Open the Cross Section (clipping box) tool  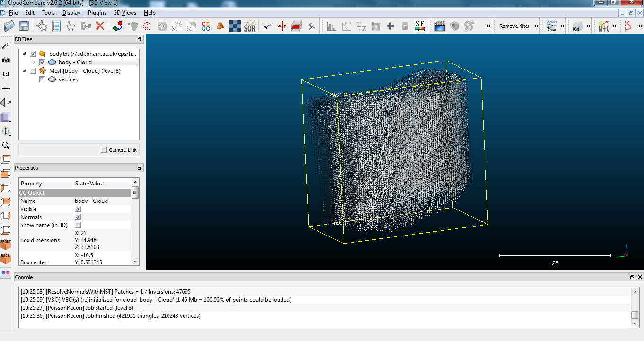click(x=297, y=26)
